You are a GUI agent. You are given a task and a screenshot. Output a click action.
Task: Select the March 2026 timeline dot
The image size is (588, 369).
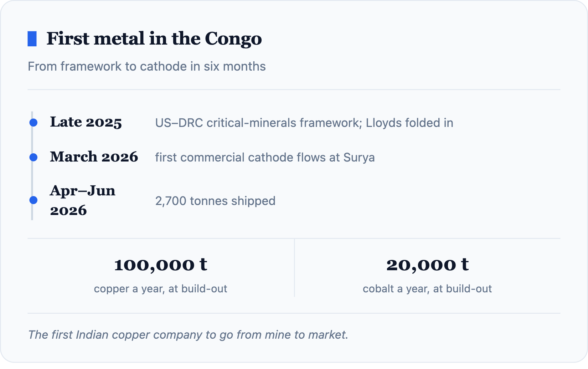(x=33, y=157)
